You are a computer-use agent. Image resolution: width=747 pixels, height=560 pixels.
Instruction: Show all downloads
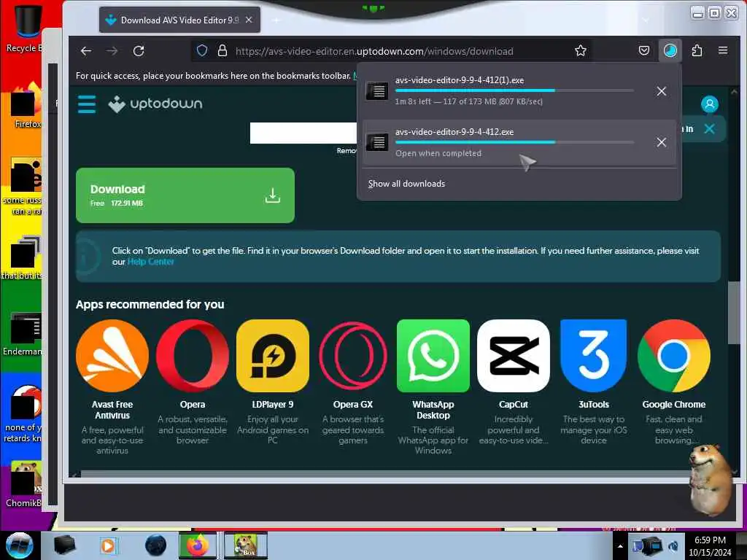[x=406, y=184]
